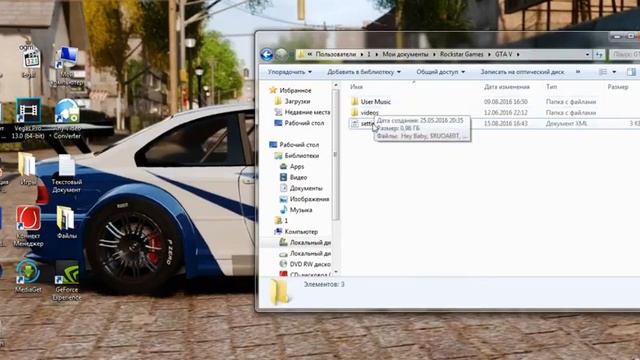Expand the breadcrumb arrow after Мои документы
The height and width of the screenshot is (360, 640).
(434, 54)
